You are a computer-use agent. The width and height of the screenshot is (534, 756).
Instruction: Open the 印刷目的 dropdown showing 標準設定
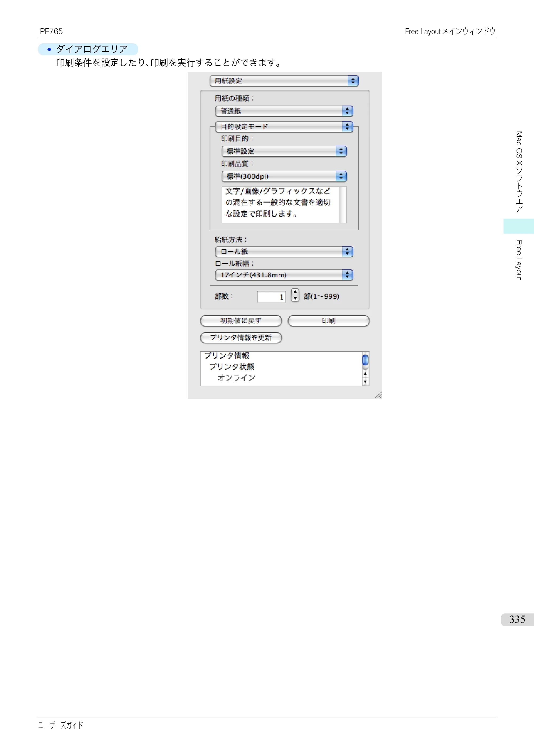(284, 151)
